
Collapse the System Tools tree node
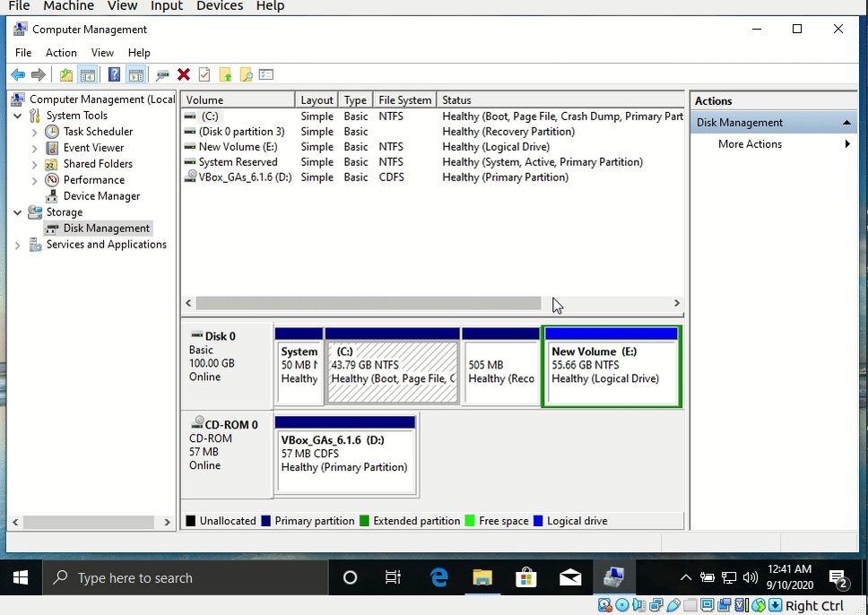18,116
